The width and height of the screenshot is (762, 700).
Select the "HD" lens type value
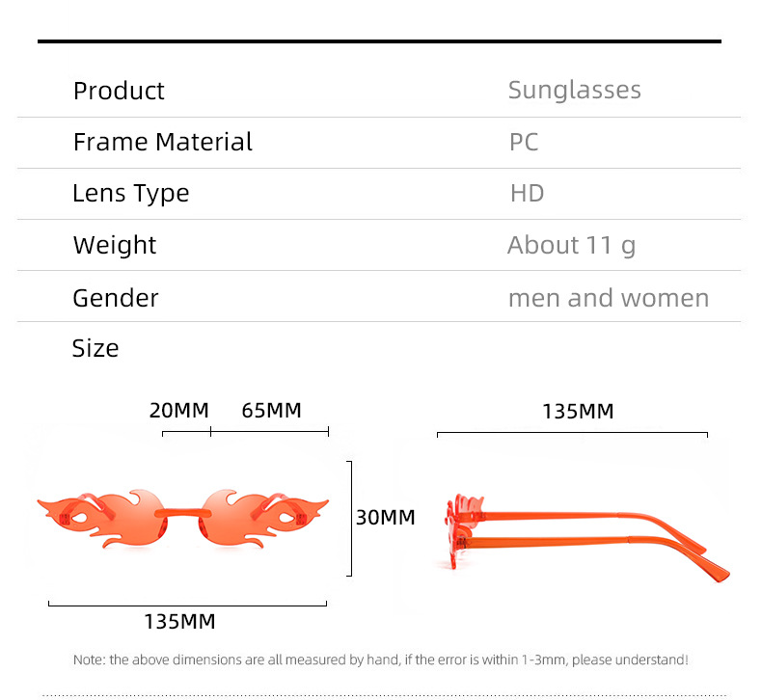pos(527,194)
